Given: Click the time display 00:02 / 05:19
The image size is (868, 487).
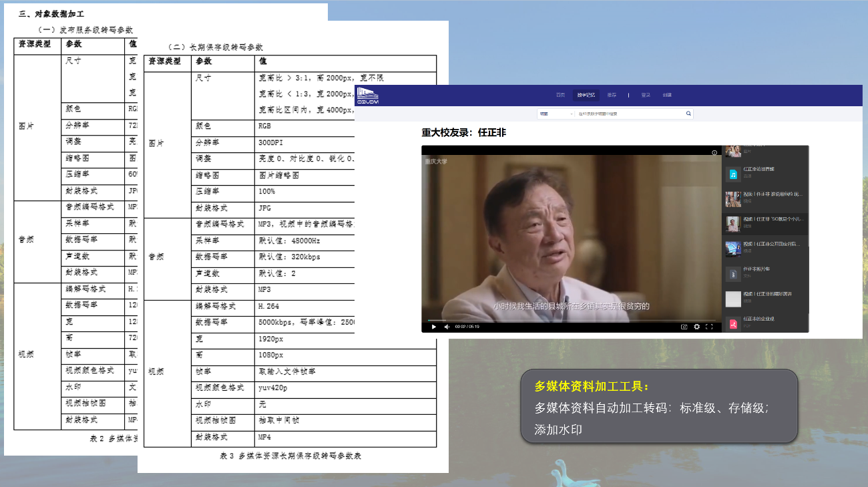Looking at the screenshot, I should [x=467, y=327].
